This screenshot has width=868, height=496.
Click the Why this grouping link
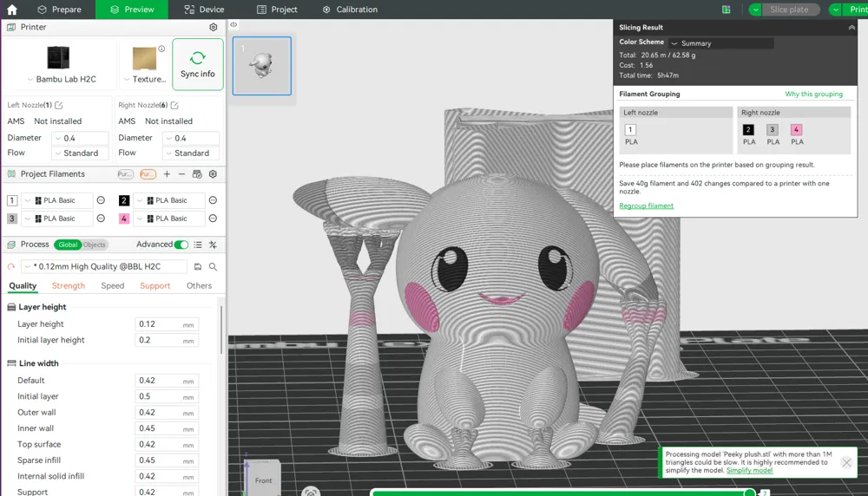point(814,94)
